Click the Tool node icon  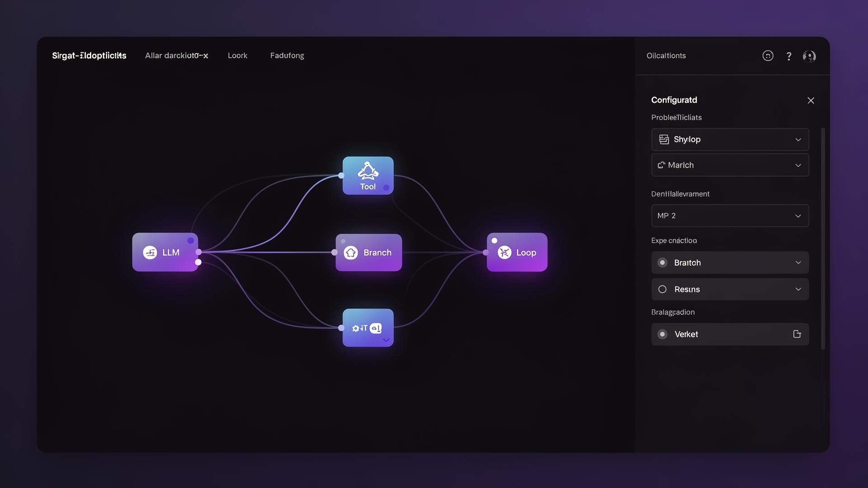point(368,171)
